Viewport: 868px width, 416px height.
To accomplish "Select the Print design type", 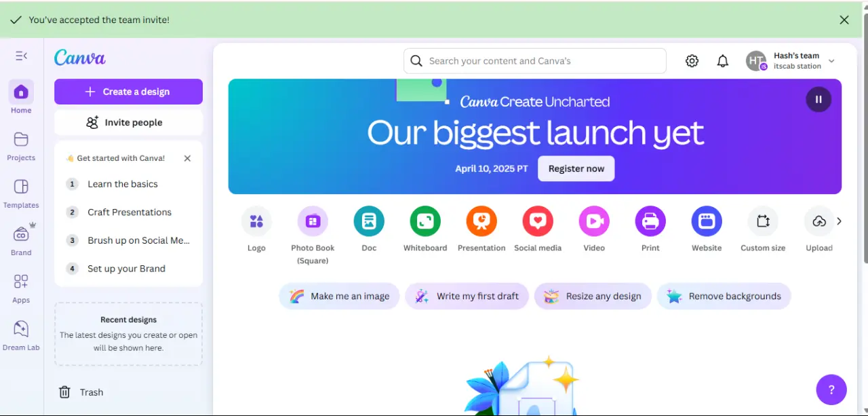I will [650, 229].
